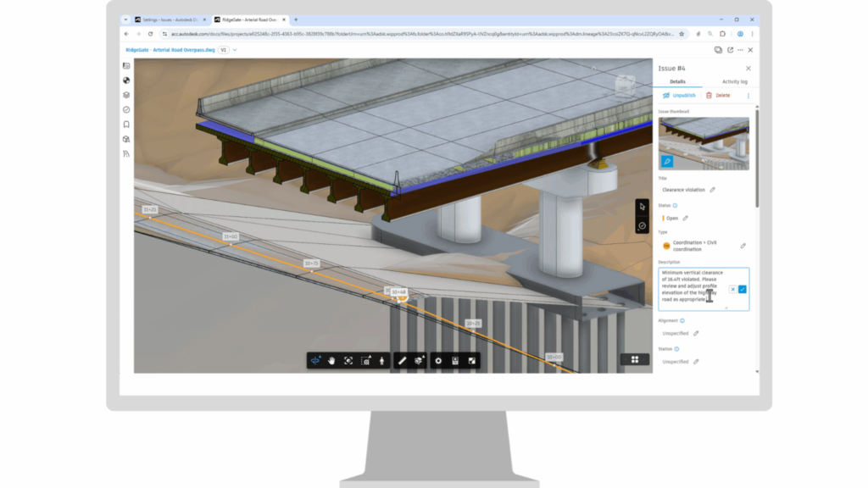This screenshot has height=488, width=868.
Task: Open the Saved Views bookmark icon
Action: 125,123
